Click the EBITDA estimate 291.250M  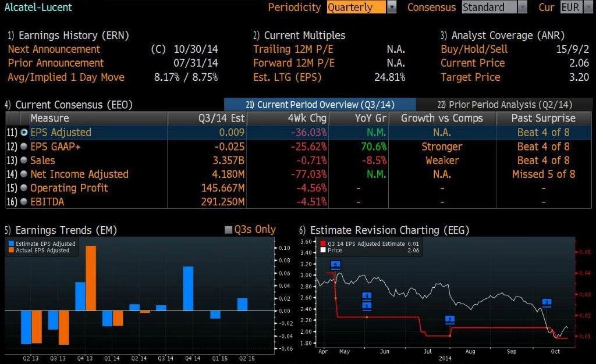(x=223, y=202)
